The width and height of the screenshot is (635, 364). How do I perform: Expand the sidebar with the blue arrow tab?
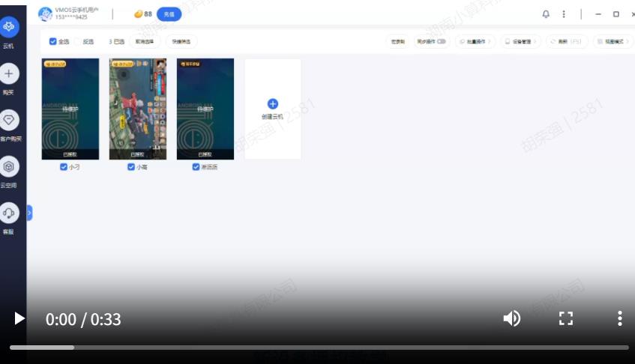coord(29,213)
